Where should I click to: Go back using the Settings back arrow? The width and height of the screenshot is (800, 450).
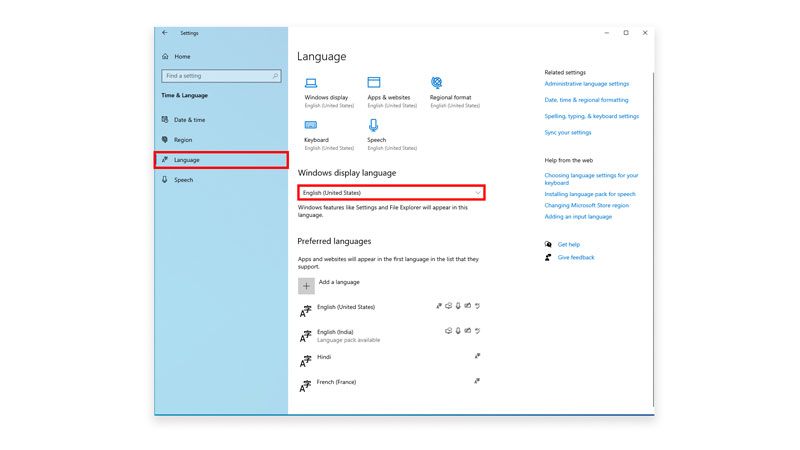tap(164, 33)
